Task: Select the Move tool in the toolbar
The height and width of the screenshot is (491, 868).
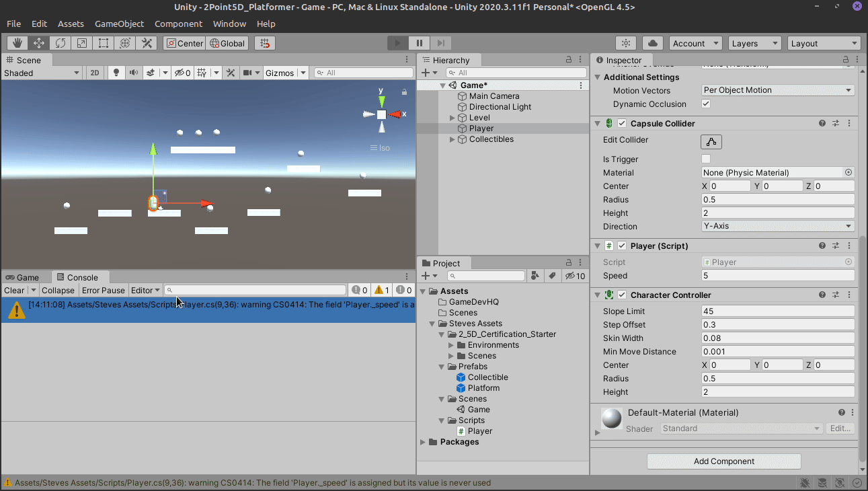Action: click(x=38, y=42)
